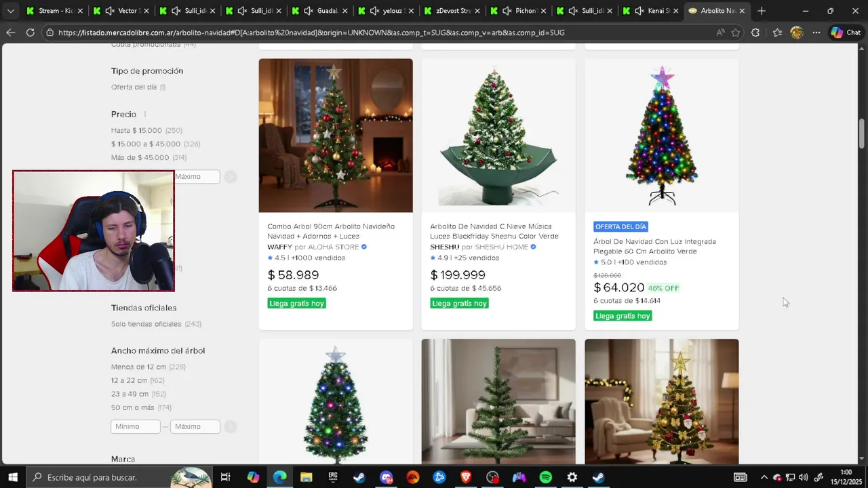Add page to favorites with star icon
Image resolution: width=868 pixels, height=488 pixels.
[735, 33]
